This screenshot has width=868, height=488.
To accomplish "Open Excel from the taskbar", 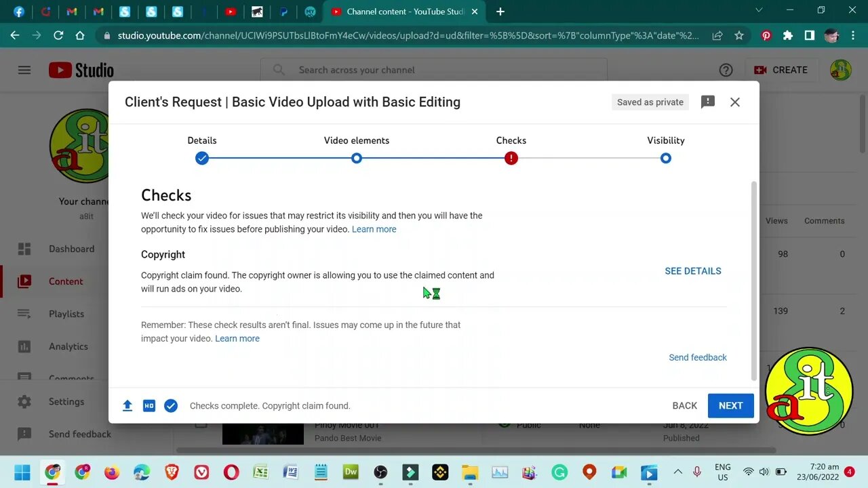I will click(x=261, y=472).
